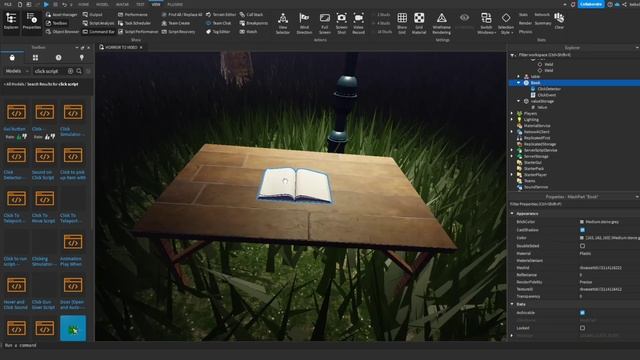Viewport: 640px width, 360px height.
Task: Show the Output window
Action: (92, 14)
